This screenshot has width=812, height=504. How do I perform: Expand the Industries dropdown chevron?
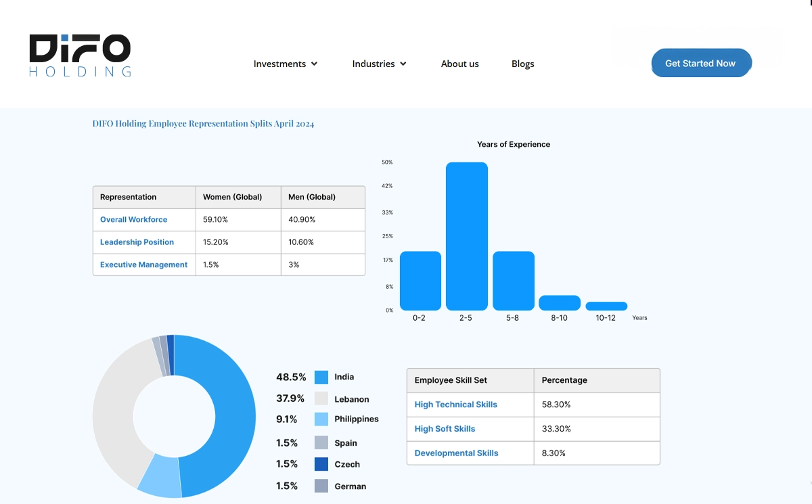(x=403, y=64)
